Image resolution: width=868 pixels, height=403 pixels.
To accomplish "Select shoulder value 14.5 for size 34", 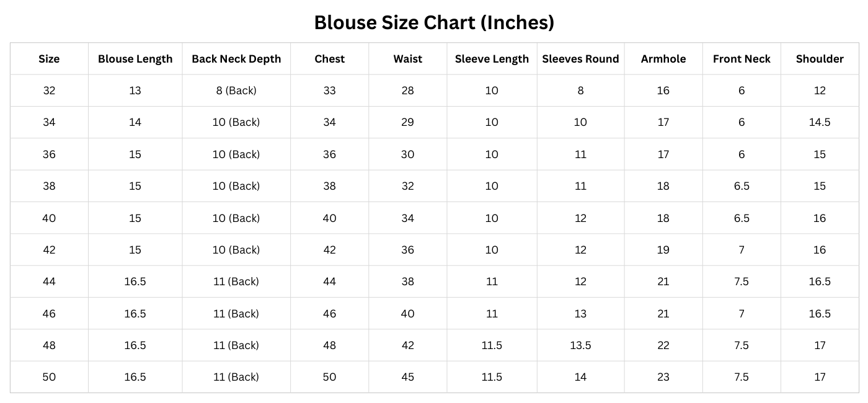I will click(820, 122).
